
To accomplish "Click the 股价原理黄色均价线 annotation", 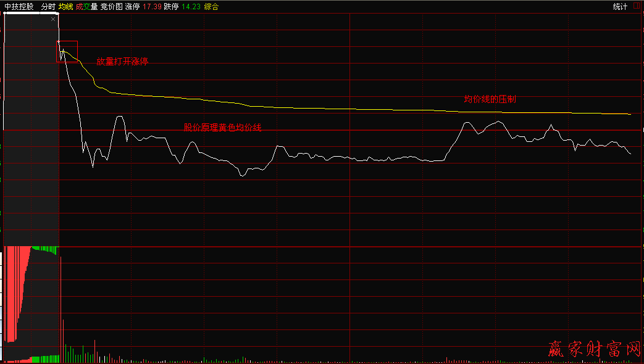I will 222,128.
